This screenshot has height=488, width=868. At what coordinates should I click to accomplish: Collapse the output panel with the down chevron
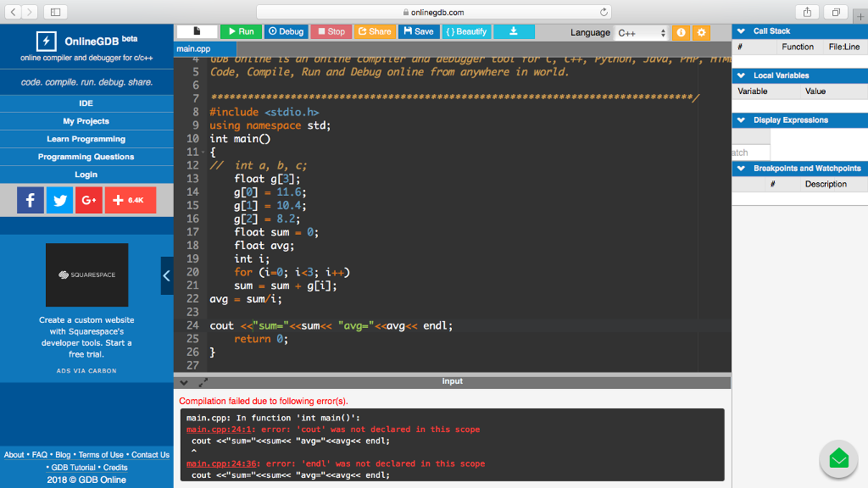tap(184, 382)
